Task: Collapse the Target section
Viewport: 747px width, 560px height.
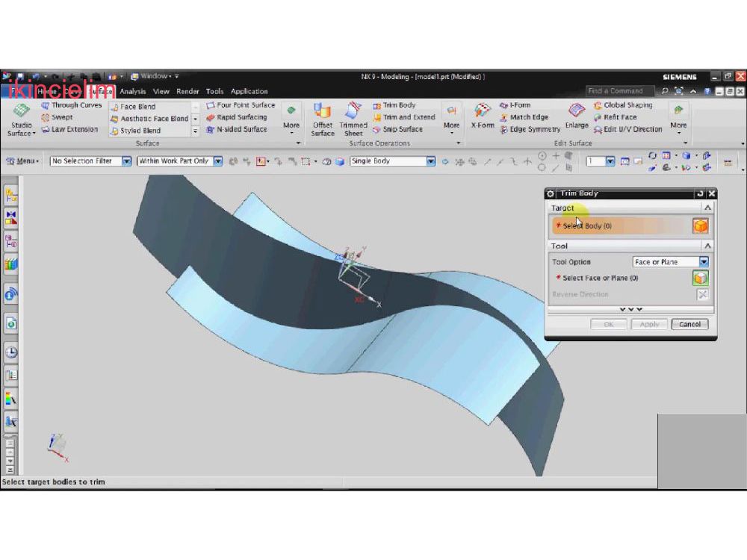Action: point(707,208)
